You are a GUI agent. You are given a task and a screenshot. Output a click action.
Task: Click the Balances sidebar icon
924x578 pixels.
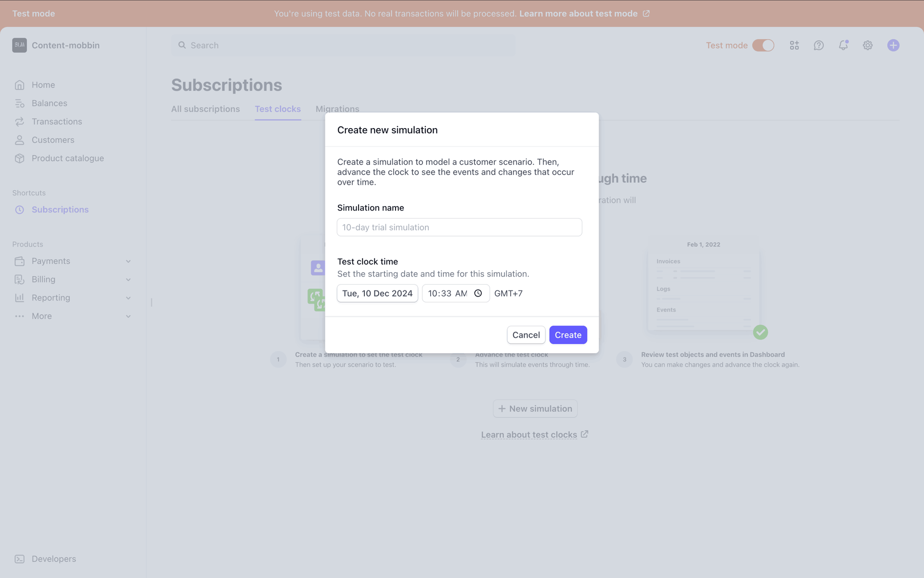coord(19,103)
